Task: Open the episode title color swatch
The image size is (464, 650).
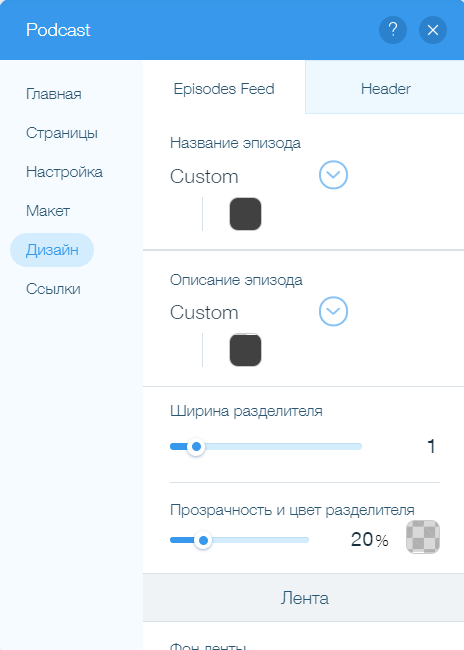Action: coord(245,214)
